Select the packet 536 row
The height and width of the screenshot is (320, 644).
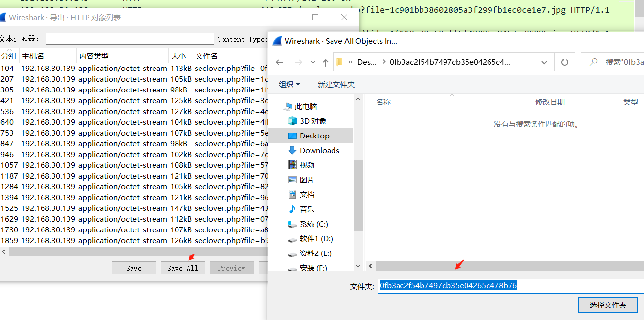[x=134, y=111]
